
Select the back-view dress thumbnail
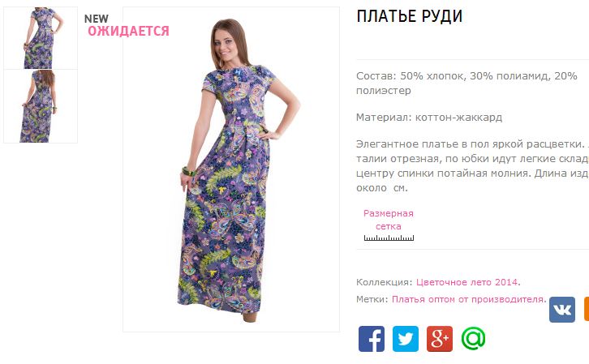[41, 106]
